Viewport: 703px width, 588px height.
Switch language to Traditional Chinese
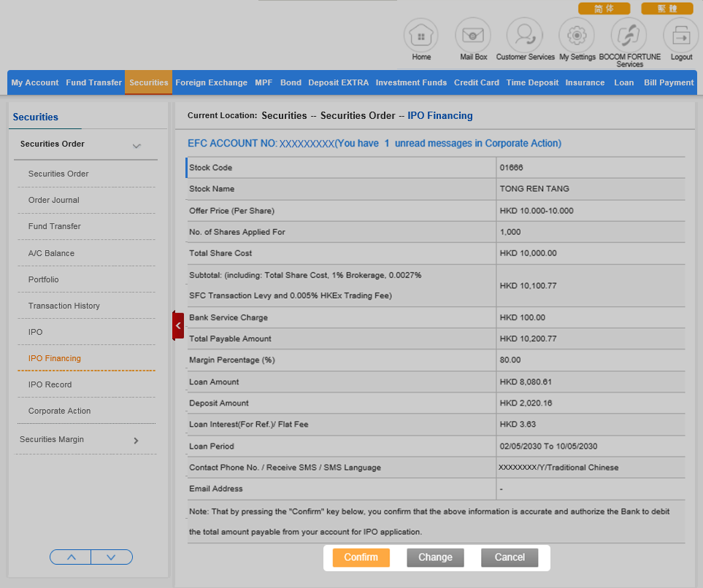pyautogui.click(x=666, y=9)
